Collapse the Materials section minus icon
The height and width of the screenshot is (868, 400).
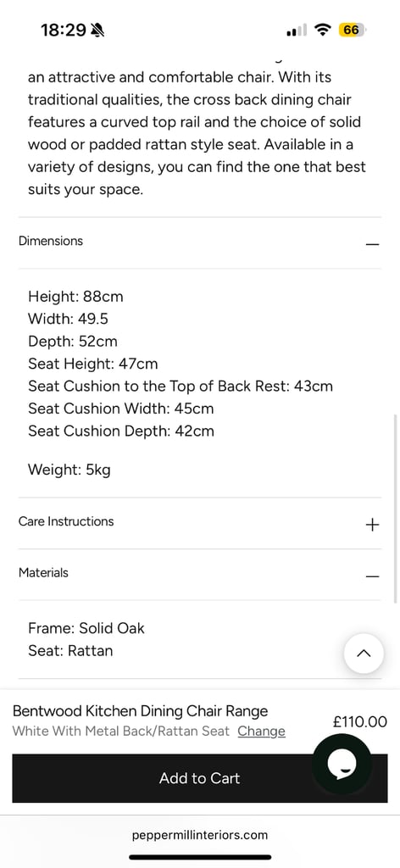(373, 576)
